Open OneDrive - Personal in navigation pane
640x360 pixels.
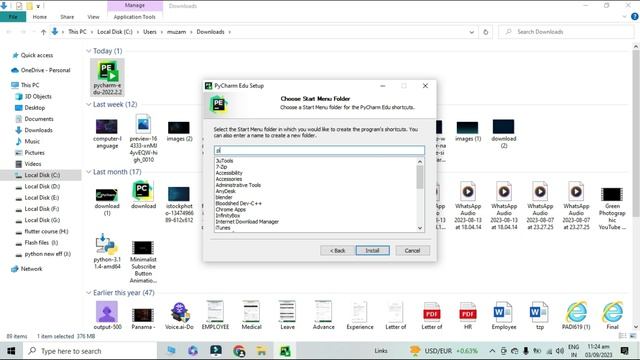click(45, 70)
